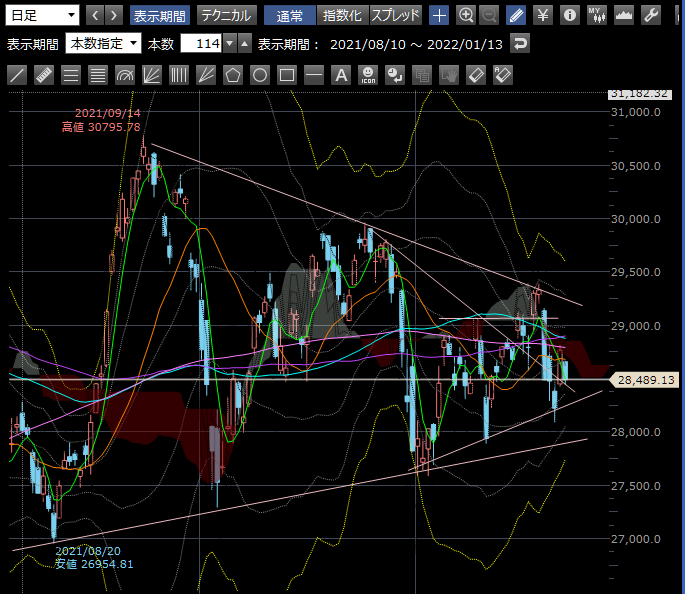Choose the text annotation tool
Viewport: 685px width, 594px height.
(x=341, y=75)
